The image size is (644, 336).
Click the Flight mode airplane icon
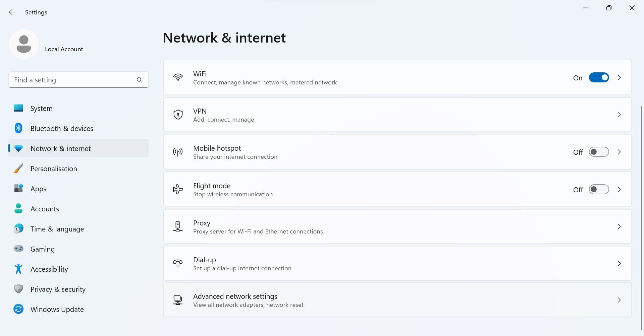(x=178, y=189)
